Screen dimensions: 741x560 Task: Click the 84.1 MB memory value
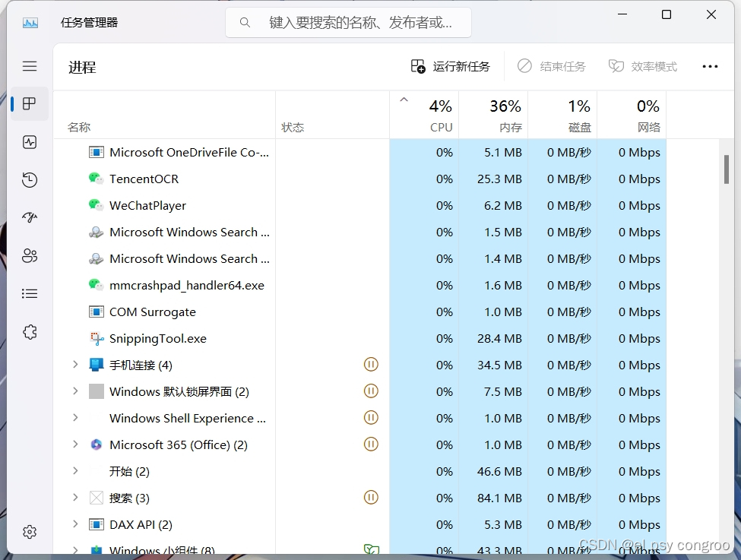(499, 498)
